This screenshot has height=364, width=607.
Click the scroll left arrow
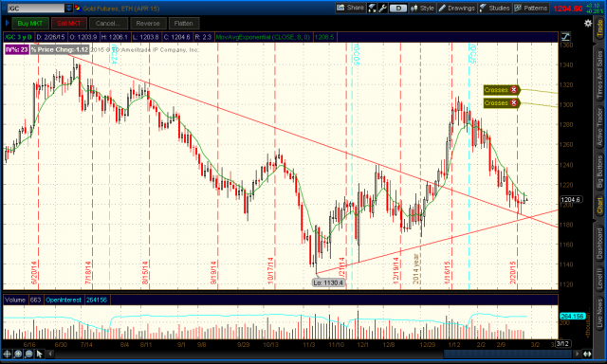pos(50,354)
